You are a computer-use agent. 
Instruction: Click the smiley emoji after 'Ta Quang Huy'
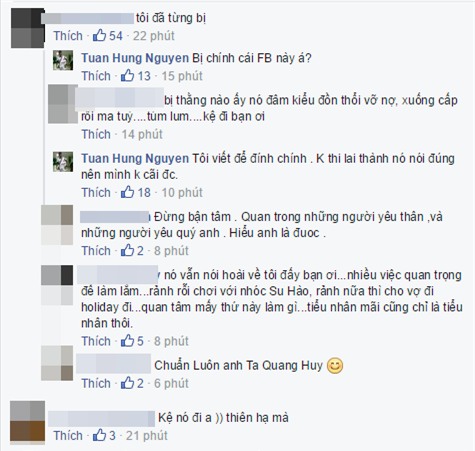335,366
